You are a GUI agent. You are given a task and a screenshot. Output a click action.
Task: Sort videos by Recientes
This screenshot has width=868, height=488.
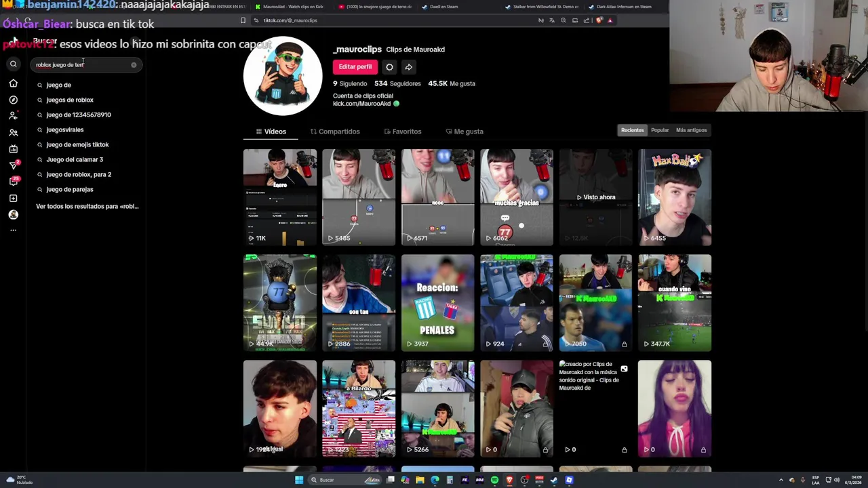[632, 130]
